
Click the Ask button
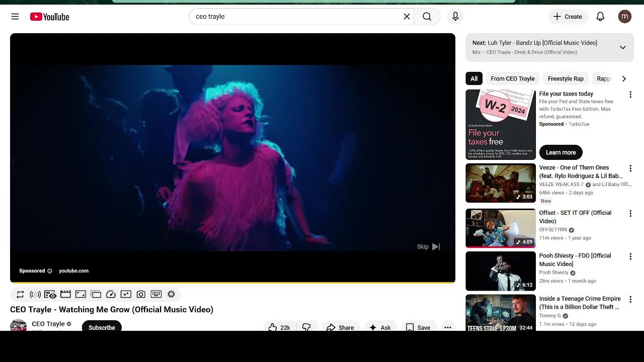380,327
